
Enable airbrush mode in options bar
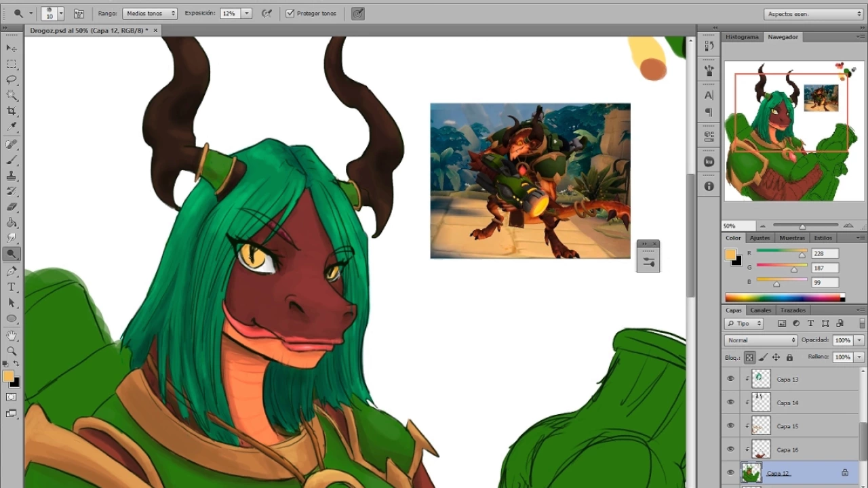coord(267,14)
